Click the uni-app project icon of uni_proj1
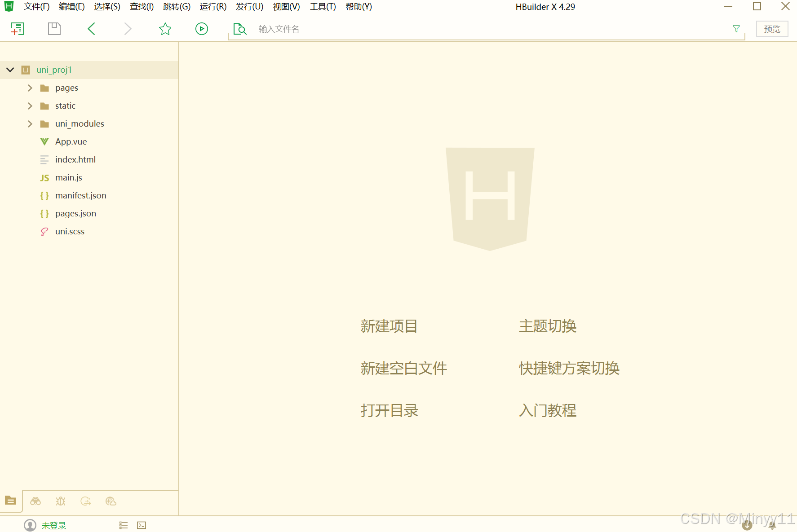The height and width of the screenshot is (532, 797). click(x=26, y=70)
